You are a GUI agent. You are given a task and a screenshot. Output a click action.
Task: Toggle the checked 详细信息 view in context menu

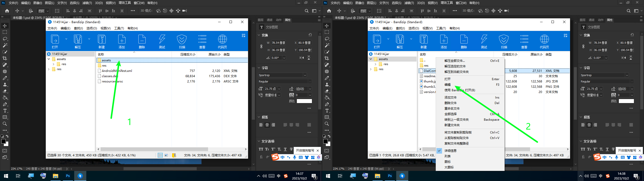pyautogui.click(x=450, y=151)
